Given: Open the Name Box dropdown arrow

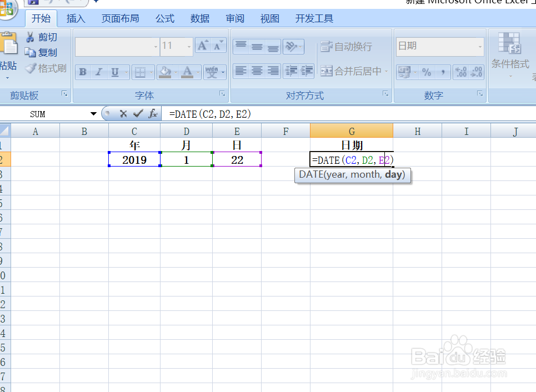Looking at the screenshot, I should point(93,114).
